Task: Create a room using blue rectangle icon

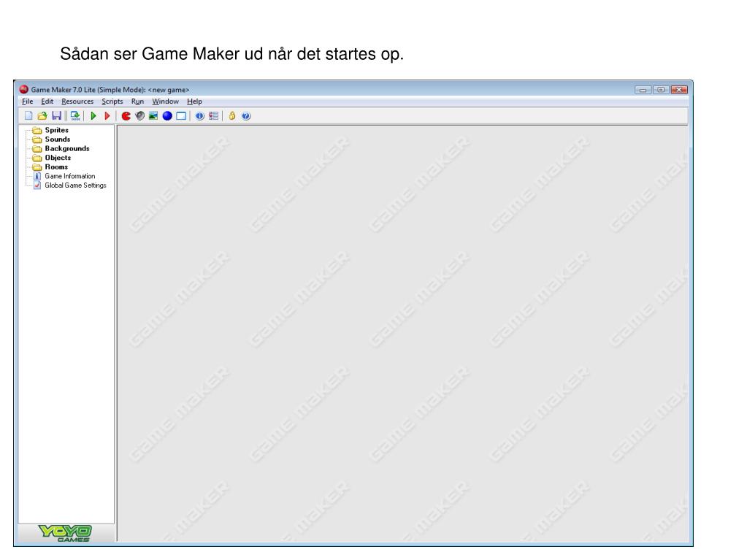Action: click(x=181, y=115)
